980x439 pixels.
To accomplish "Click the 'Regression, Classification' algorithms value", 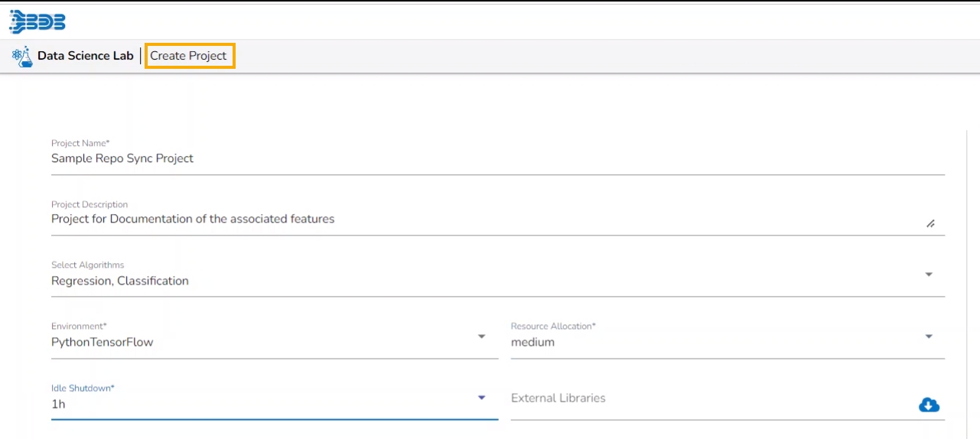I will [120, 281].
